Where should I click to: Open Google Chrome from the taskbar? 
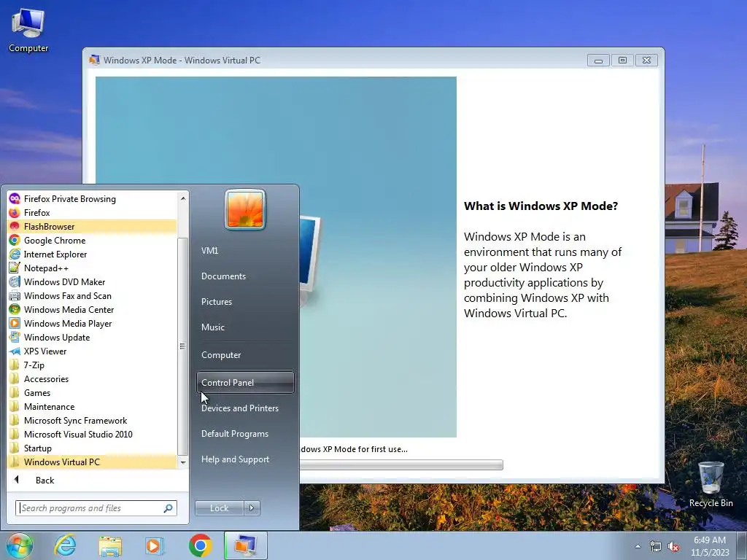[x=200, y=545]
